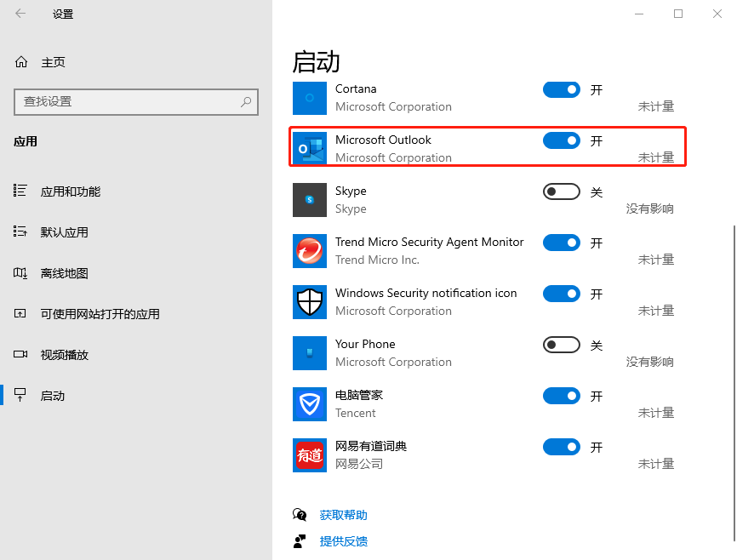This screenshot has height=560, width=737.
Task: Click the Trend Micro app icon
Action: [x=310, y=250]
